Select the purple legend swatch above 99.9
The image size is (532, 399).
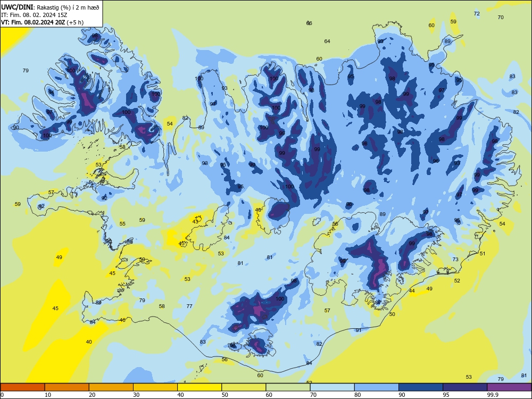click(509, 387)
